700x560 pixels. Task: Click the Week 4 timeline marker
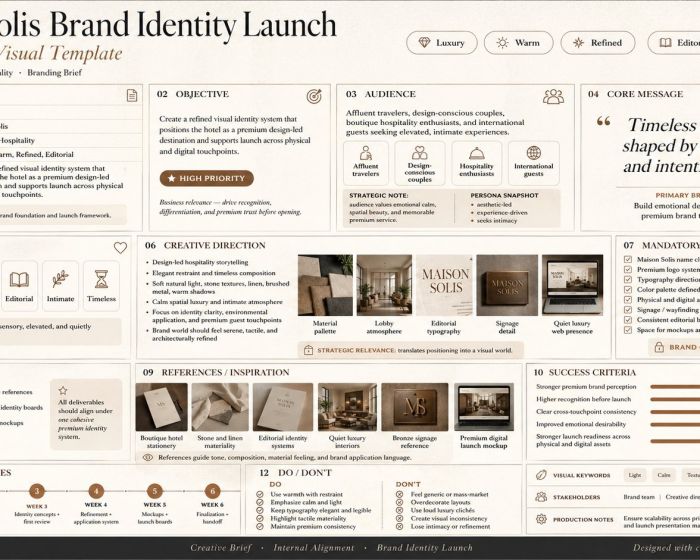click(96, 491)
